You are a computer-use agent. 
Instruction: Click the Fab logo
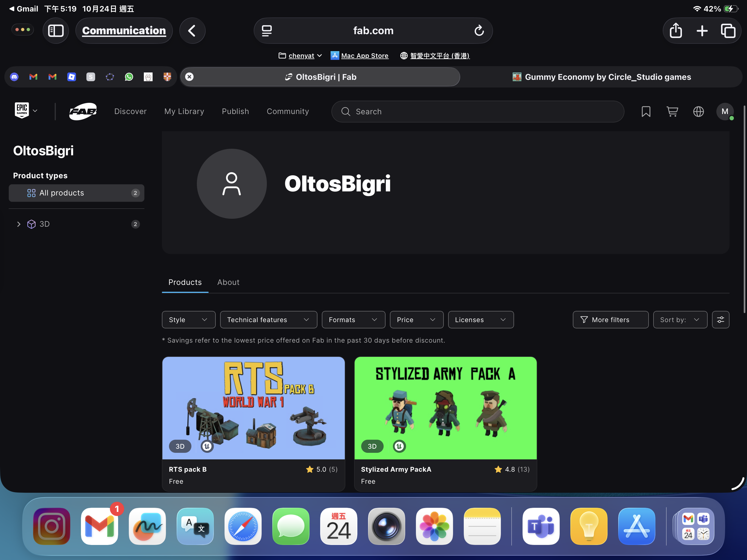pos(83,112)
